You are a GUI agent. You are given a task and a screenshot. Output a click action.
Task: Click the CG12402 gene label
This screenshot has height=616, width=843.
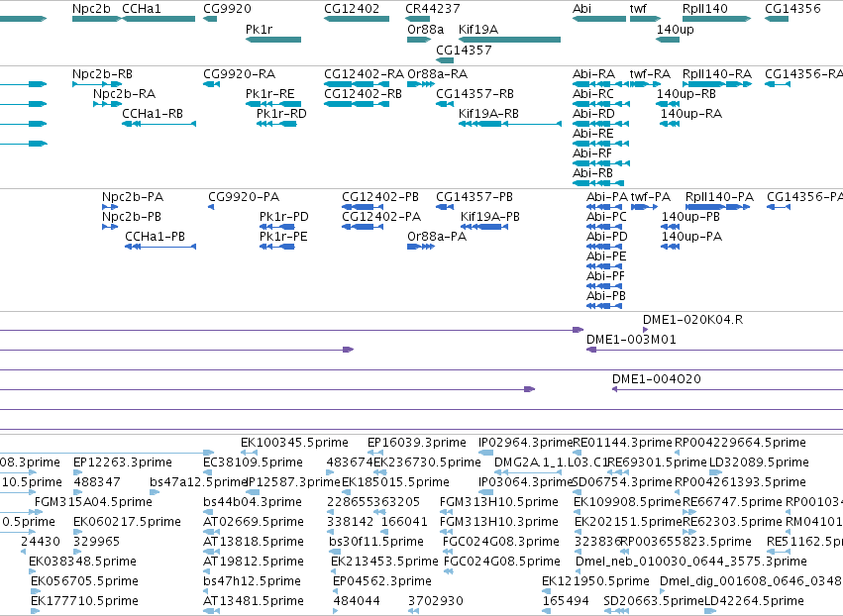click(x=352, y=9)
